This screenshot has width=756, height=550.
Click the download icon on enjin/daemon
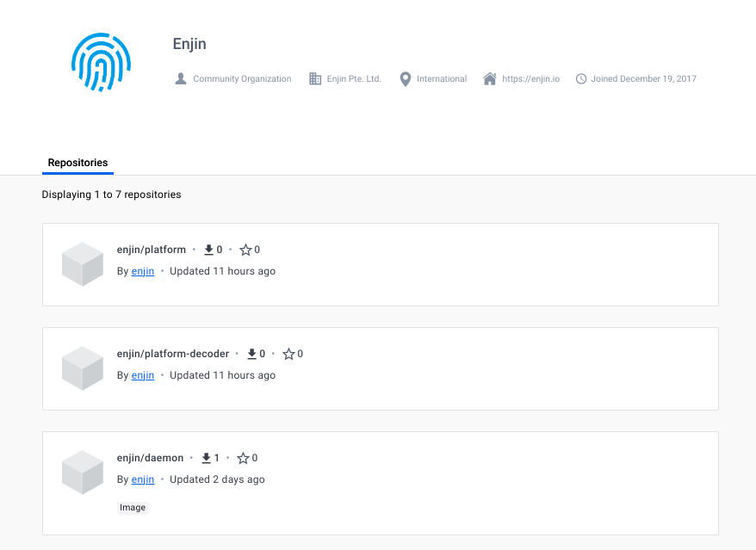pos(206,458)
